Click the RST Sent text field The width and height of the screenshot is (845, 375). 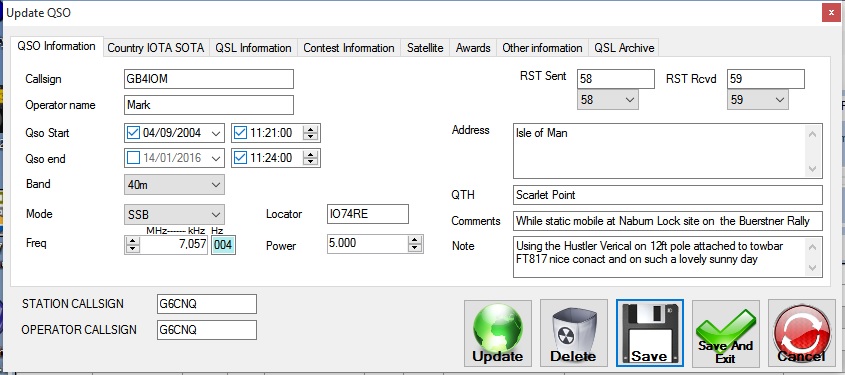[x=616, y=79]
